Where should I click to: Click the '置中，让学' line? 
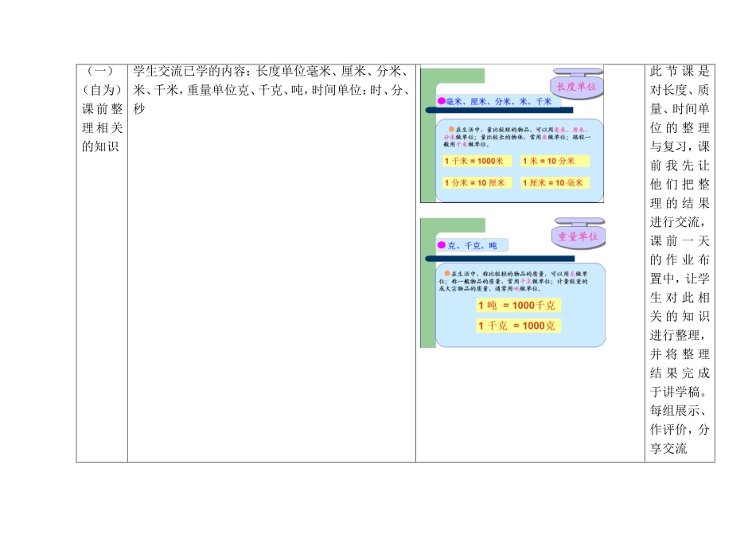[680, 279]
